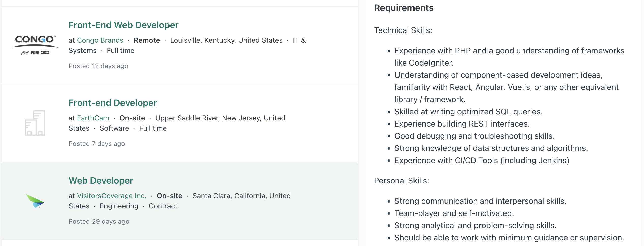
Task: Click the "Personal Skills:" subheading
Action: [x=402, y=181]
